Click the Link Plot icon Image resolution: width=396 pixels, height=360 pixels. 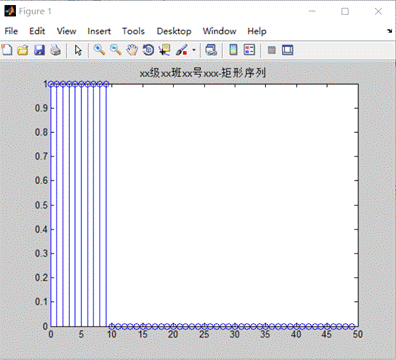(x=211, y=50)
